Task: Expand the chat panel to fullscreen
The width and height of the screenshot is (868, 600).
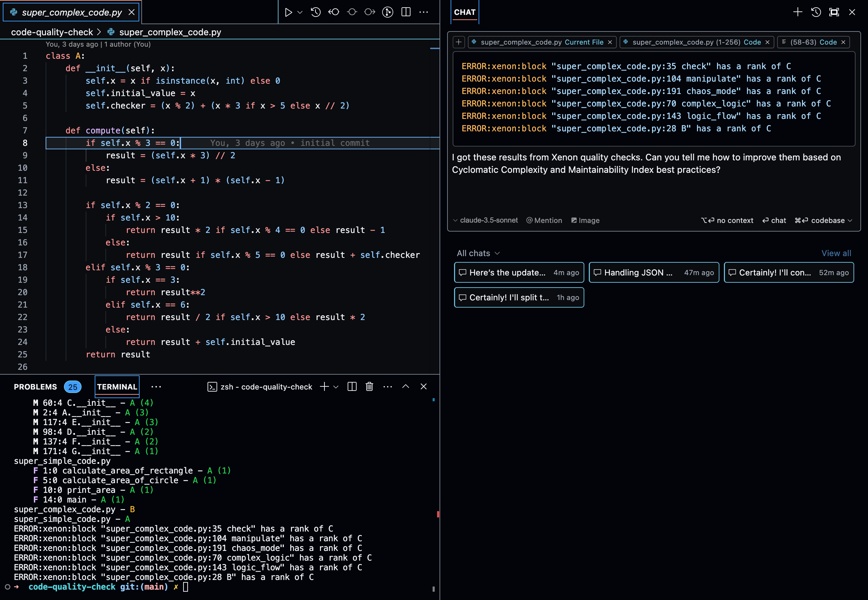Action: click(834, 12)
